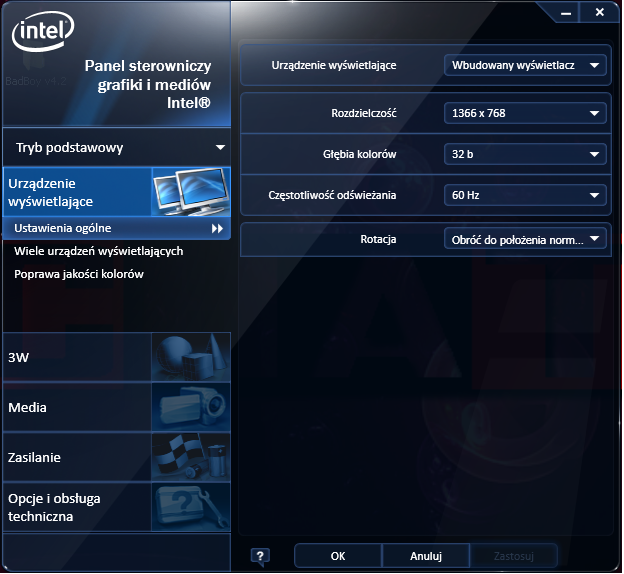The height and width of the screenshot is (574, 624).
Task: Click the Rozdzielczość label text
Action: click(364, 113)
